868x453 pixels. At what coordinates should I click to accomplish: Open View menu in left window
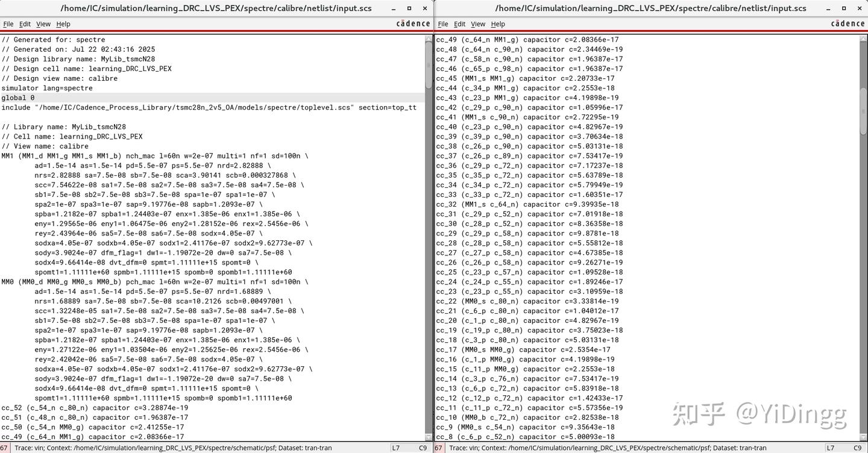pyautogui.click(x=43, y=24)
